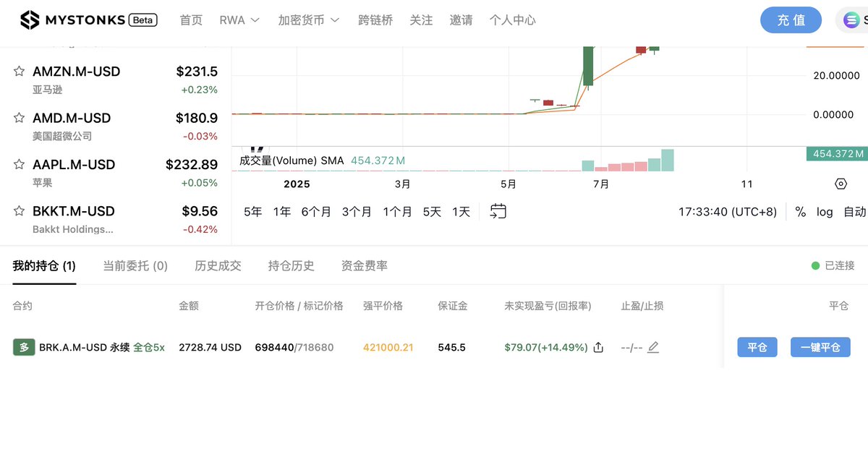The height and width of the screenshot is (449, 868).
Task: Favorite BKKT.M-USD with its star icon
Action: [20, 211]
